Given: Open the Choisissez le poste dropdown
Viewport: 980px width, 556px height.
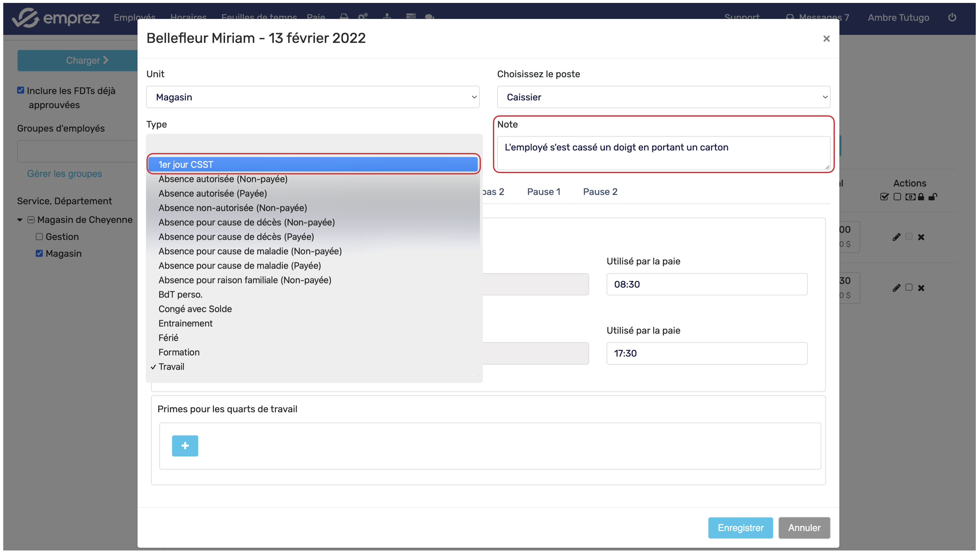Looking at the screenshot, I should coord(663,97).
